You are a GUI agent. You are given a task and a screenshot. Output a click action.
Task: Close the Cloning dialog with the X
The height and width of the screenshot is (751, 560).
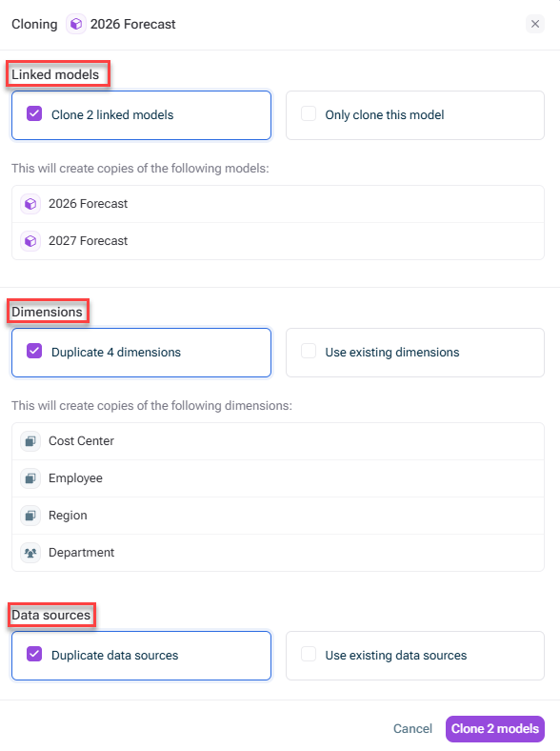535,24
